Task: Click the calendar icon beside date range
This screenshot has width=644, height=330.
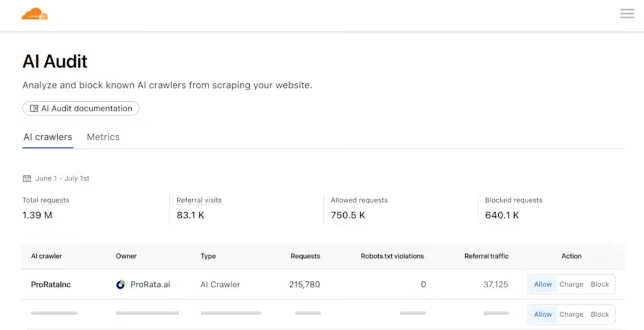Action: coord(27,179)
